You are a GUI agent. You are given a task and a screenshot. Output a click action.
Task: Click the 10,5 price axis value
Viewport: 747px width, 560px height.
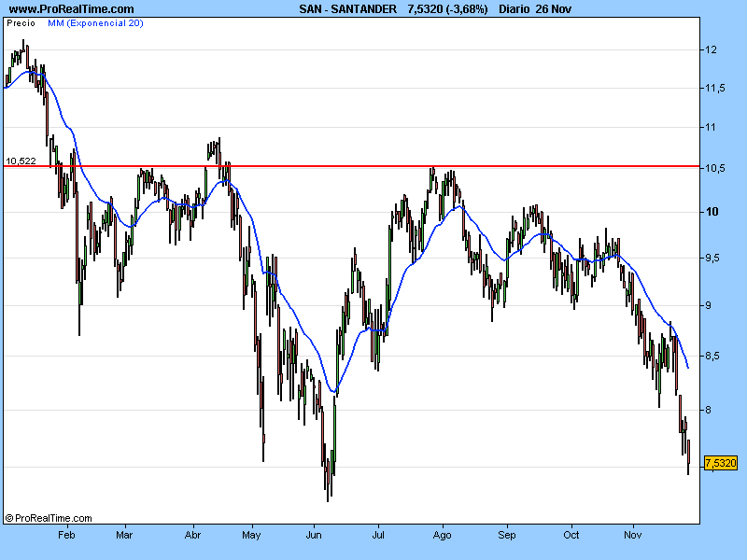click(715, 168)
